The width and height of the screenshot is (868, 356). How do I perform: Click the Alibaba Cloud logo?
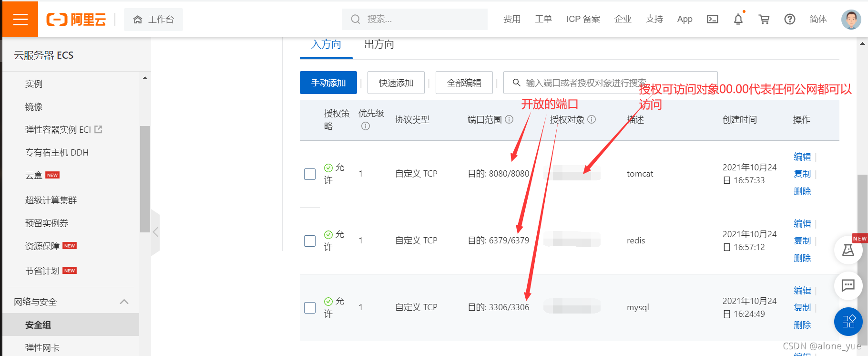click(76, 20)
